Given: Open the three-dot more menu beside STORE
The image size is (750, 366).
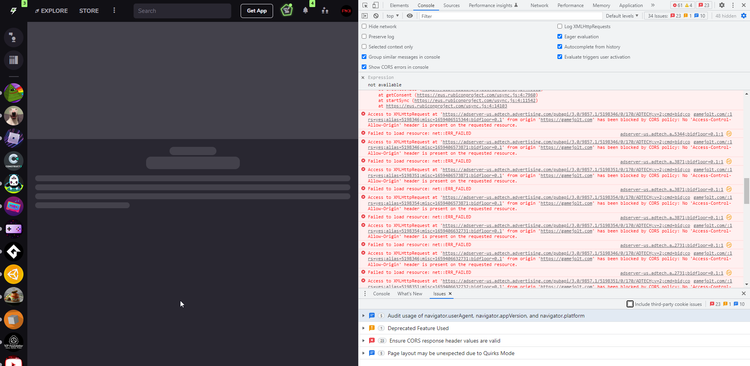Looking at the screenshot, I should coord(114,11).
